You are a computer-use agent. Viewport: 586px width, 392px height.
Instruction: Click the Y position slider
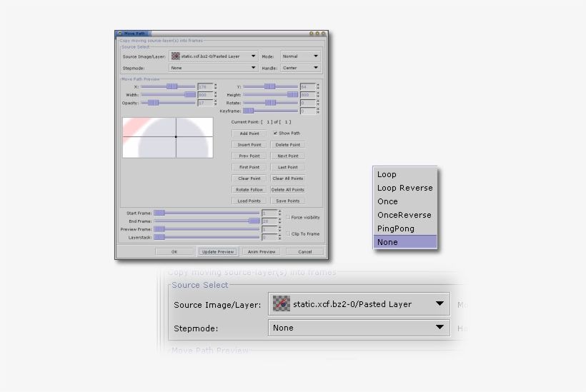point(271,86)
